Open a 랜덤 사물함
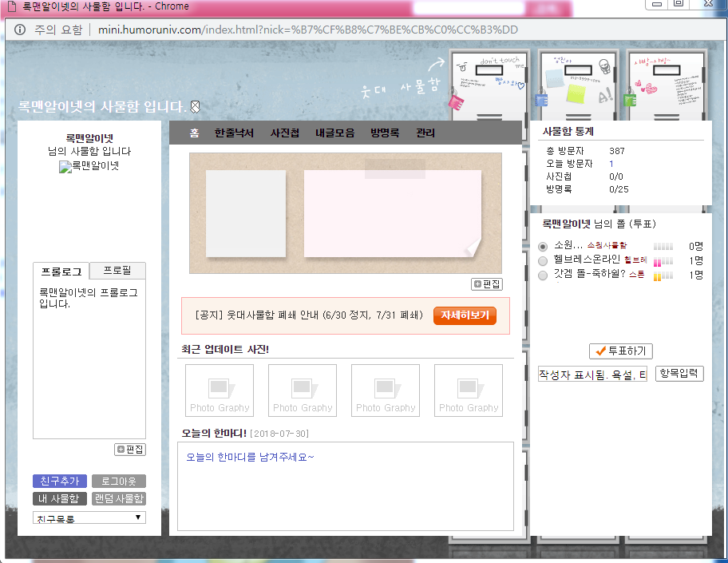Viewport: 728px width, 563px height. click(119, 498)
